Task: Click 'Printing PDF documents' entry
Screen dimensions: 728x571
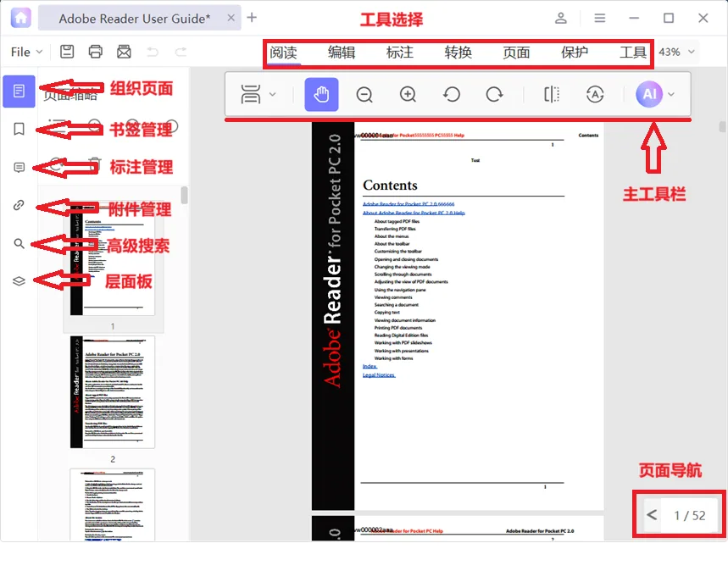Action: pos(397,328)
